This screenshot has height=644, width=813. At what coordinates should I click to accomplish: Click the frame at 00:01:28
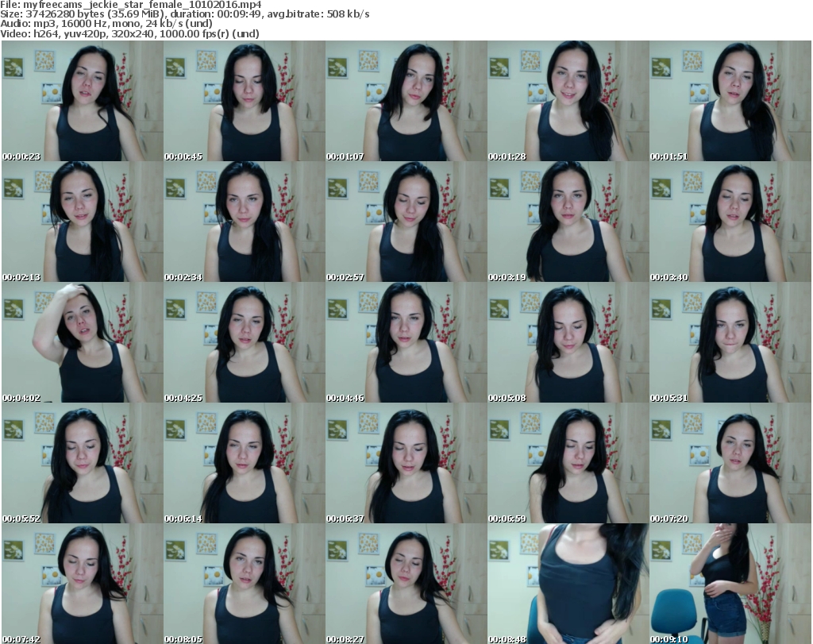[x=568, y=102]
